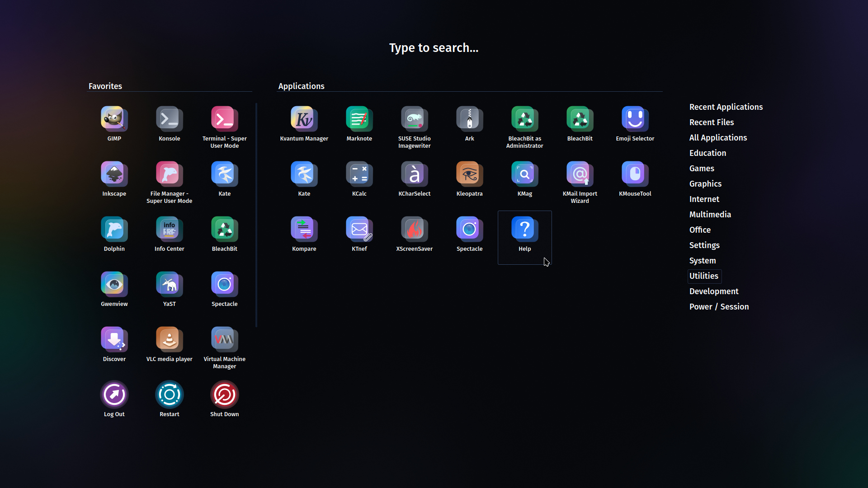Launch Kompare diff tool
Screen dimensions: 868x488
pos(304,235)
